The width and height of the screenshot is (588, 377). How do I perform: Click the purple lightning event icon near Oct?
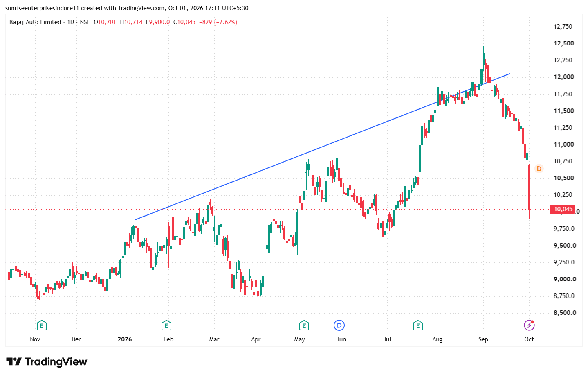[530, 325]
